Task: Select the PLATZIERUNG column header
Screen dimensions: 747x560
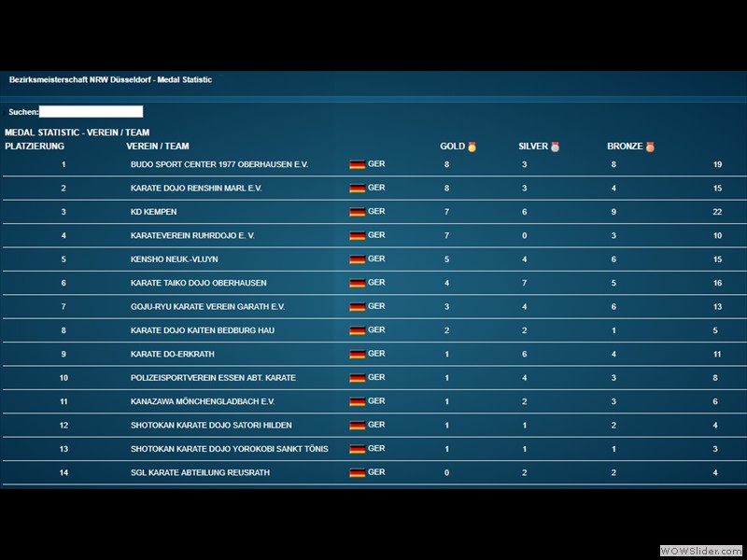Action: (35, 147)
